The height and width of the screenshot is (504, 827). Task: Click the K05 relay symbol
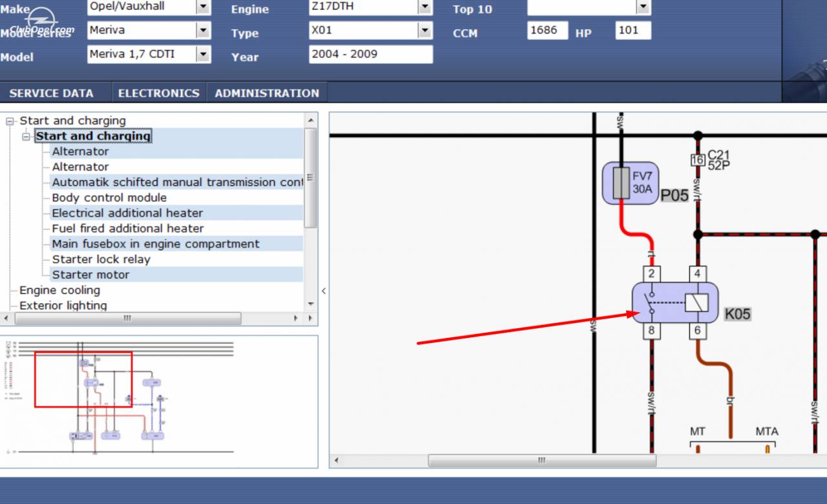point(675,303)
